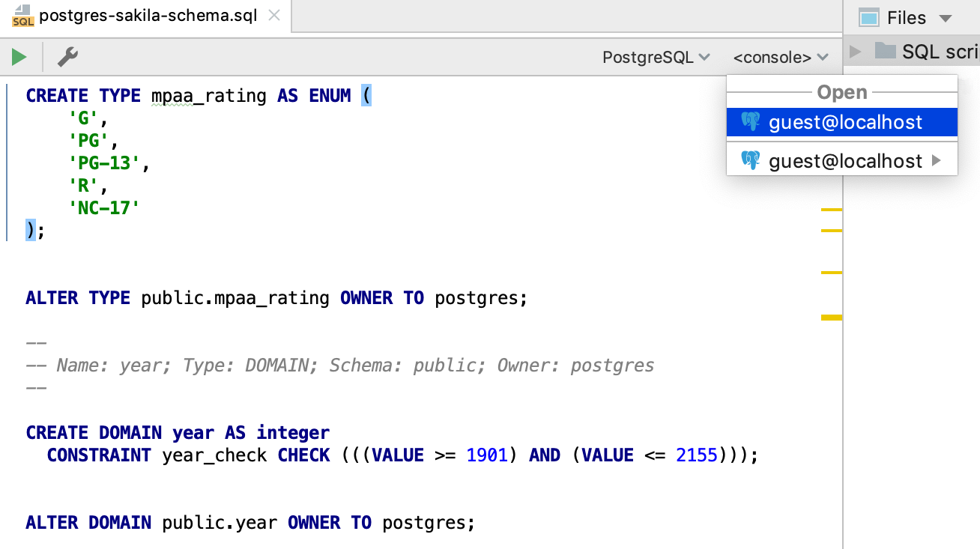Expand the SQL scri folder triangle

pyautogui.click(x=855, y=52)
